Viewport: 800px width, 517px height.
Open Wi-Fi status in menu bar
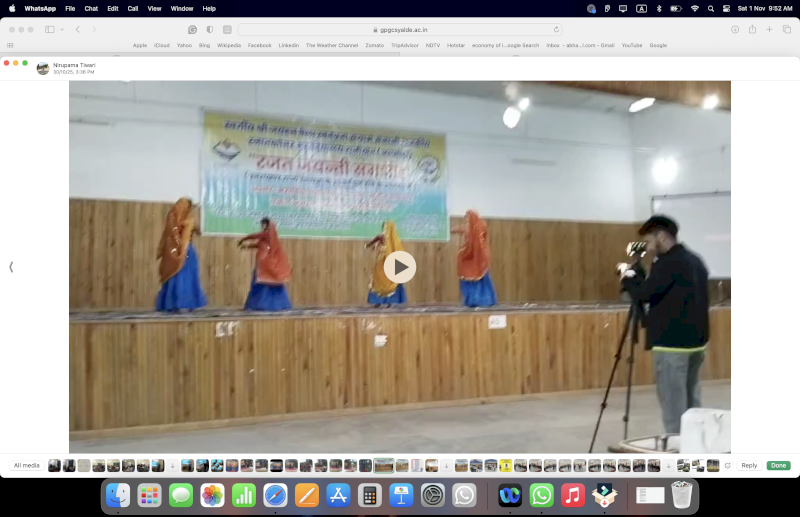point(694,8)
